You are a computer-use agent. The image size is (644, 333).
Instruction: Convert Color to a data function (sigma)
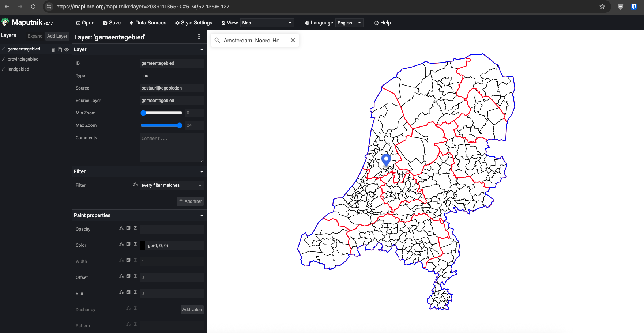coord(135,244)
